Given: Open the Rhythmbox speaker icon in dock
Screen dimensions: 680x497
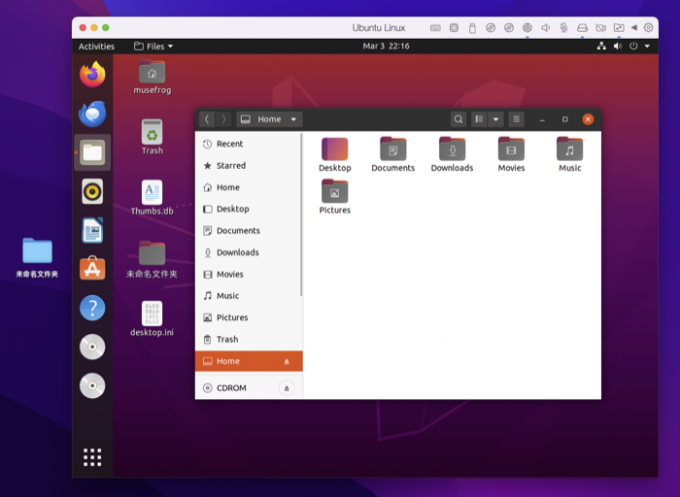Looking at the screenshot, I should [x=92, y=191].
